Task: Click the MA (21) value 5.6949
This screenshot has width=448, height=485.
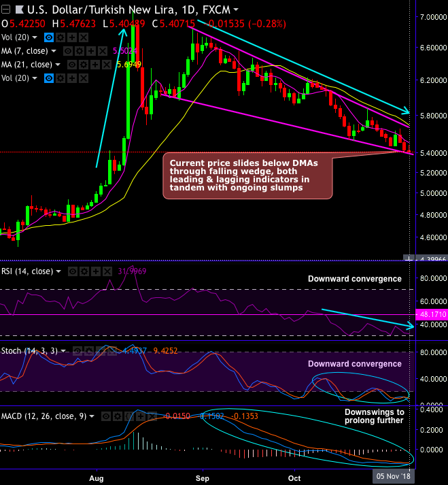Action: [x=129, y=65]
